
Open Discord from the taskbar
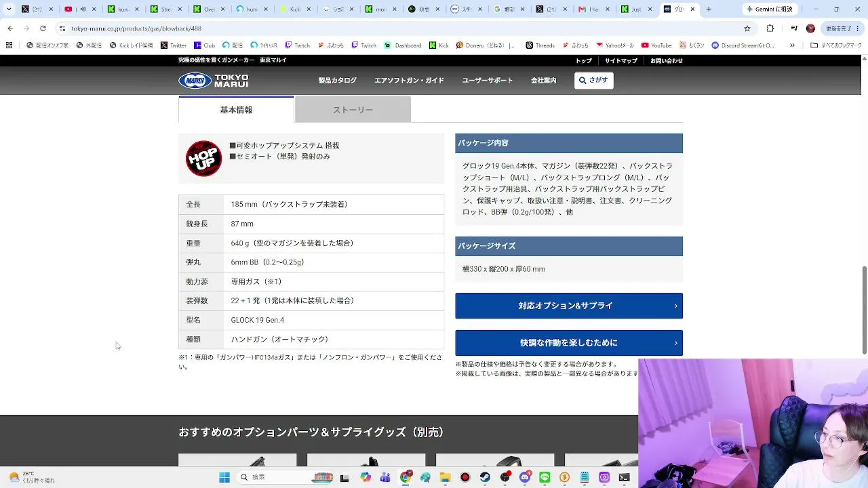[525, 477]
